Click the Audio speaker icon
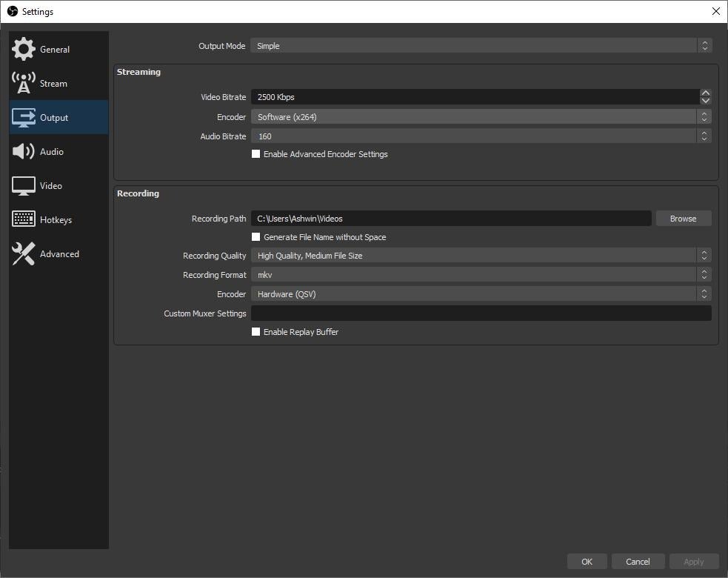 (24, 151)
